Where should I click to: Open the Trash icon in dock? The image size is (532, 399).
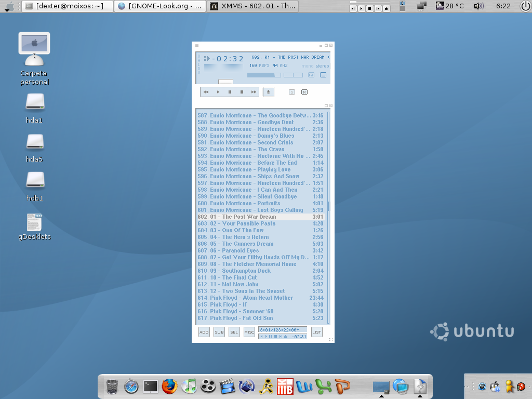[x=112, y=387]
